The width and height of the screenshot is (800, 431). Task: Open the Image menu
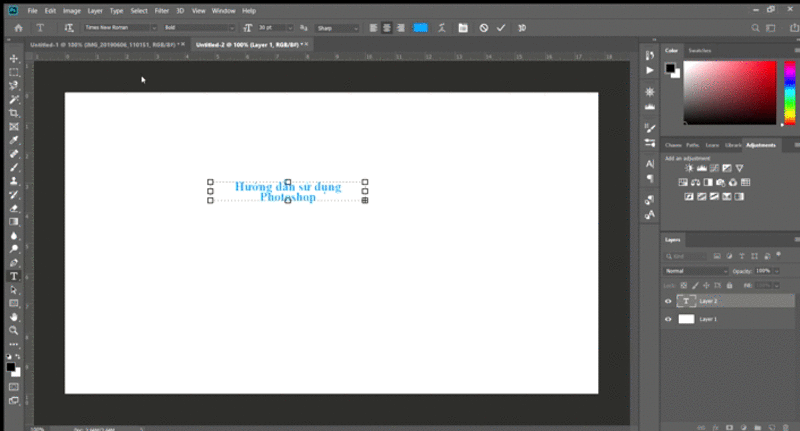[x=71, y=11]
